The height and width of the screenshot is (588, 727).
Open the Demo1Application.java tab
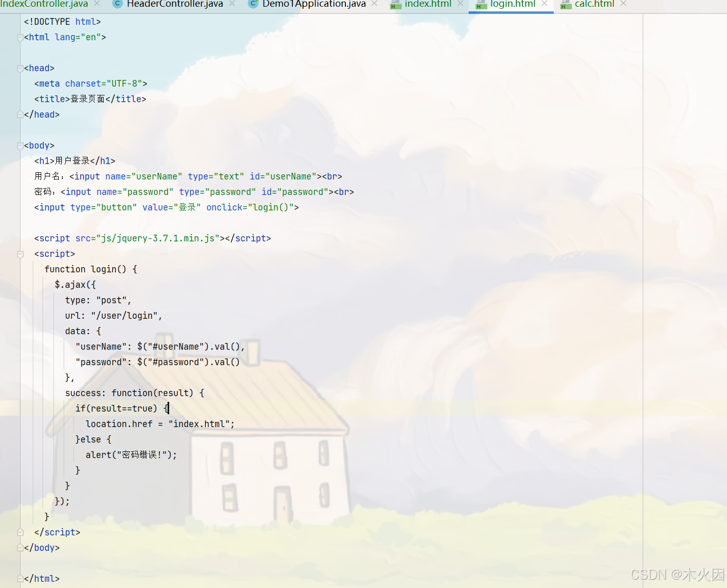(x=314, y=4)
